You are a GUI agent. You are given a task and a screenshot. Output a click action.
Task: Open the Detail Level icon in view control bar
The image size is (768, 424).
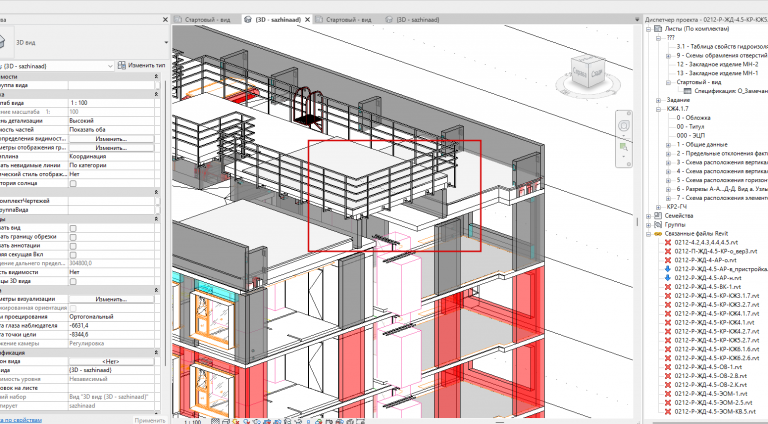tap(216, 422)
